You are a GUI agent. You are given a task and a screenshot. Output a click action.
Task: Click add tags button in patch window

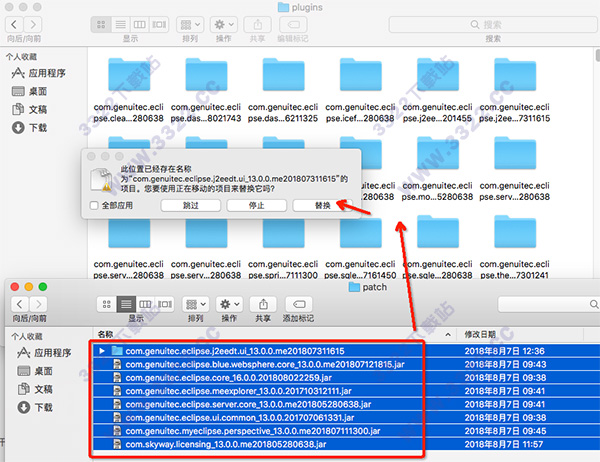299,304
